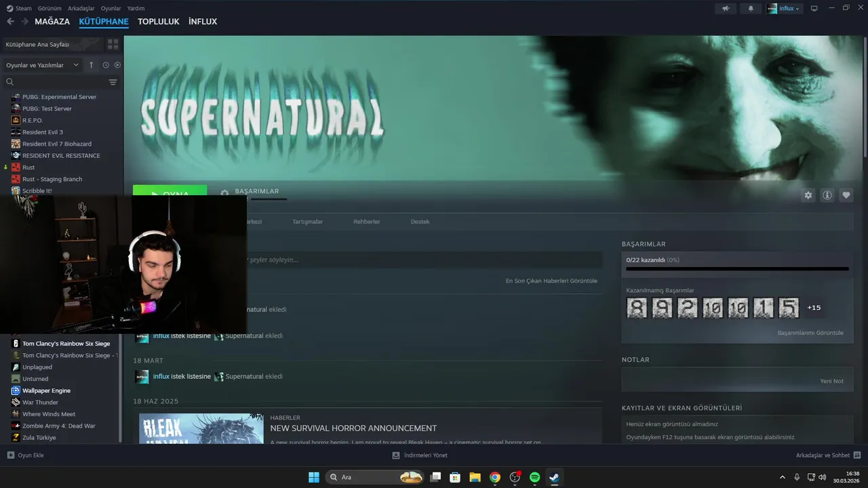Open NEW SURVIVAL HORROR ANNOUNCEMENT headline
Viewport: 868px width, 488px height.
click(x=353, y=428)
